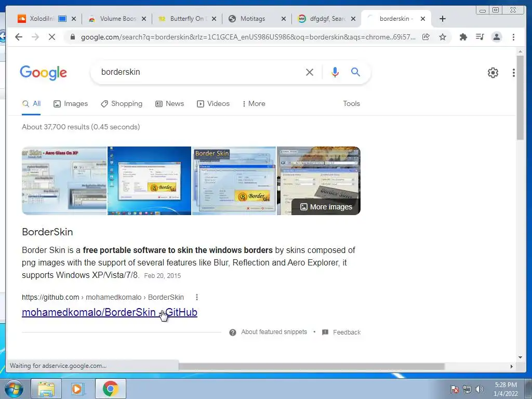Image resolution: width=532 pixels, height=399 pixels.
Task: Click the vertical page scrollbar thumb
Action: [x=520, y=98]
